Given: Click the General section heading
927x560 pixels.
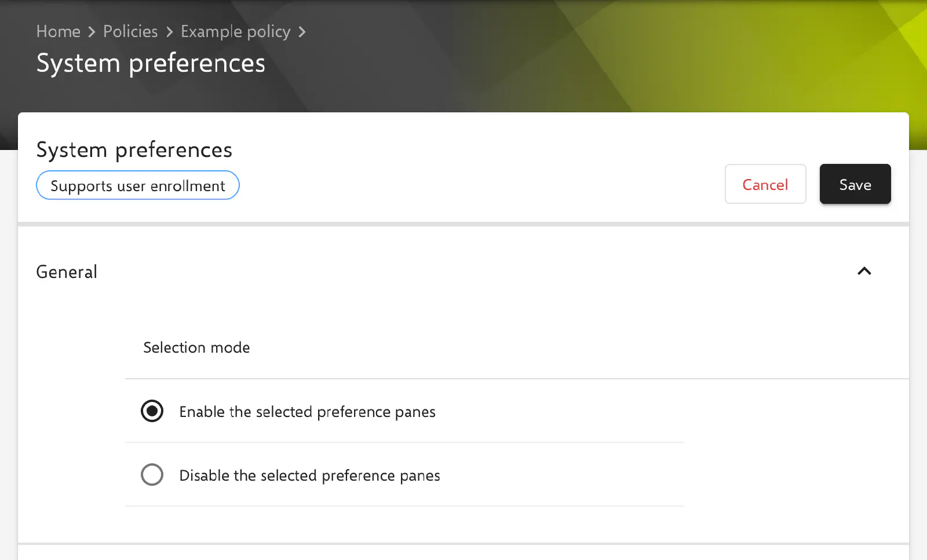Looking at the screenshot, I should coord(67,272).
